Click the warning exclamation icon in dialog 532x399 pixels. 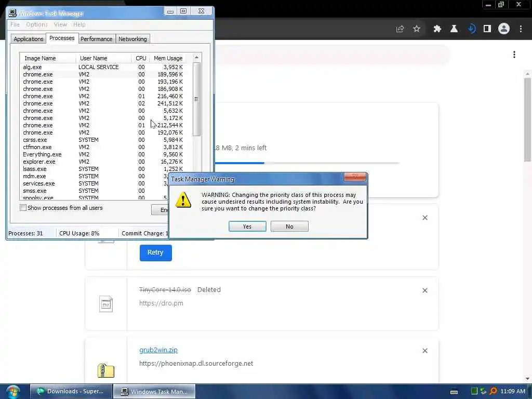183,200
